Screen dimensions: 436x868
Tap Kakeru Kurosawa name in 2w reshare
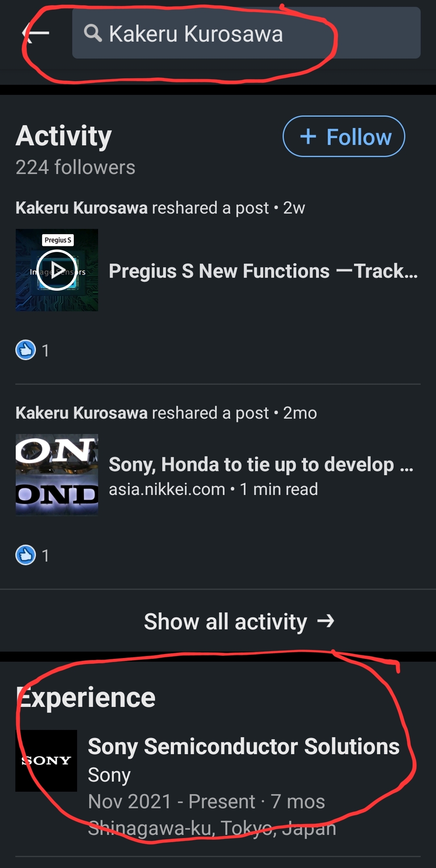tap(82, 208)
